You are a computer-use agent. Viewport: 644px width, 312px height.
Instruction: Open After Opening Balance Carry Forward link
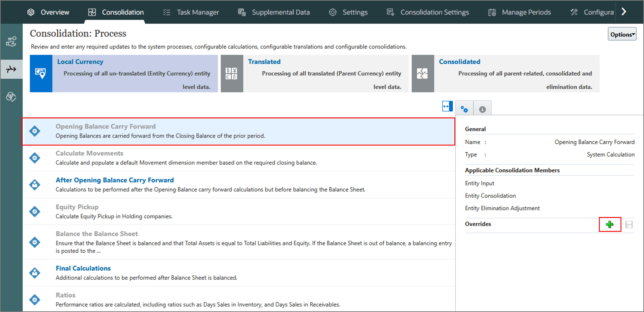pyautogui.click(x=114, y=180)
